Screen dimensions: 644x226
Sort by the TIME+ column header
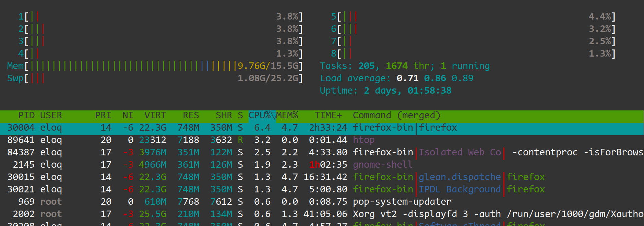[328, 116]
